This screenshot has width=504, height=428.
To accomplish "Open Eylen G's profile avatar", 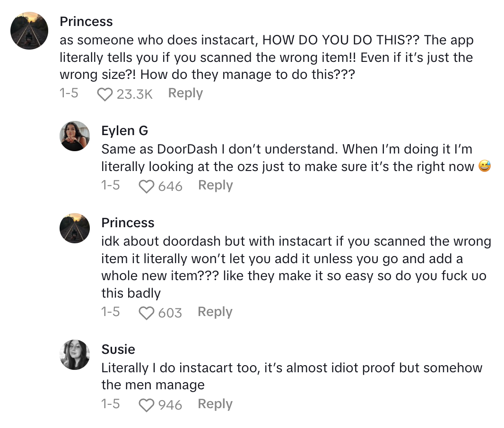I will [x=75, y=136].
